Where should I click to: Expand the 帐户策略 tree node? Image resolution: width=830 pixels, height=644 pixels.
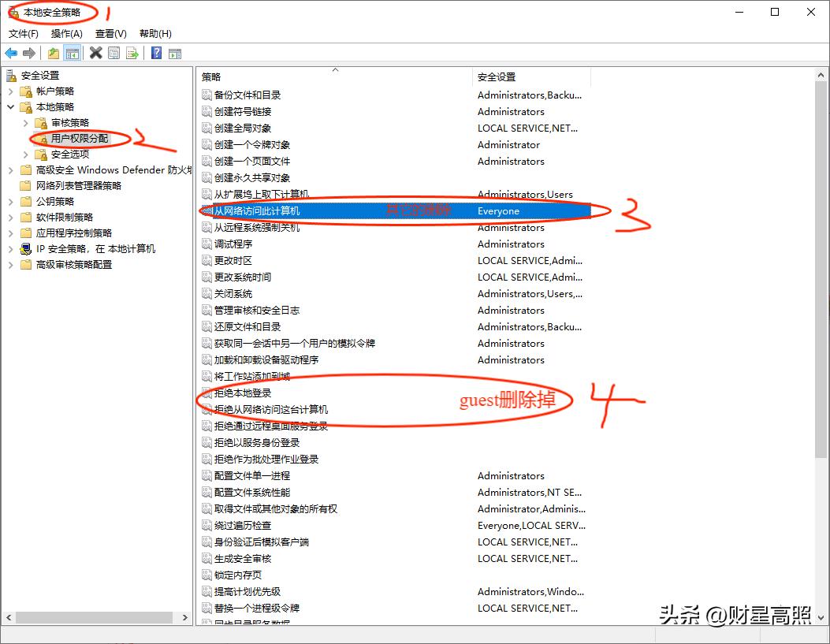(10, 91)
